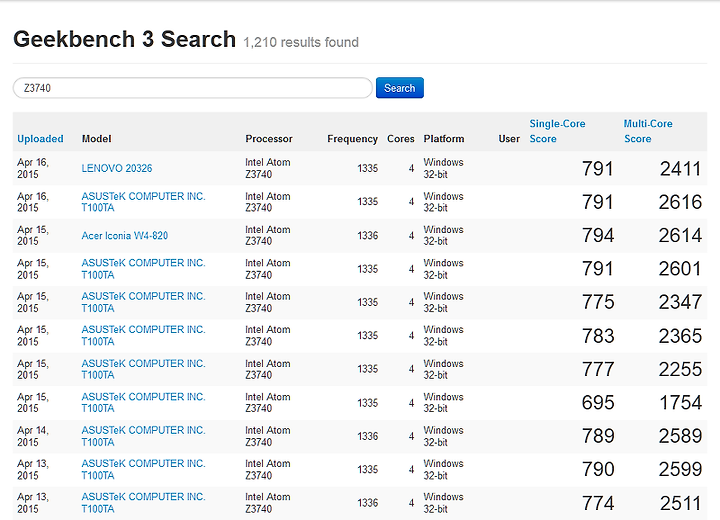Select the Model column header text
This screenshot has width=720, height=520.
[96, 139]
